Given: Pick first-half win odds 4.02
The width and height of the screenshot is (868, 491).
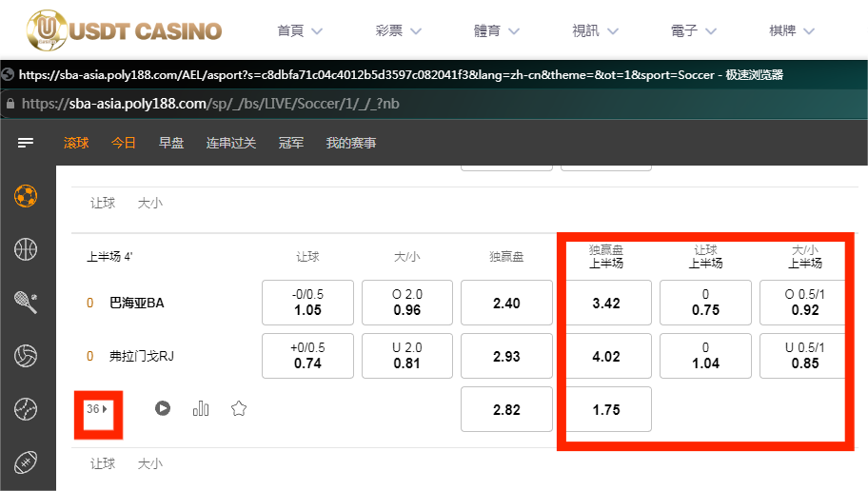Looking at the screenshot, I should [606, 356].
